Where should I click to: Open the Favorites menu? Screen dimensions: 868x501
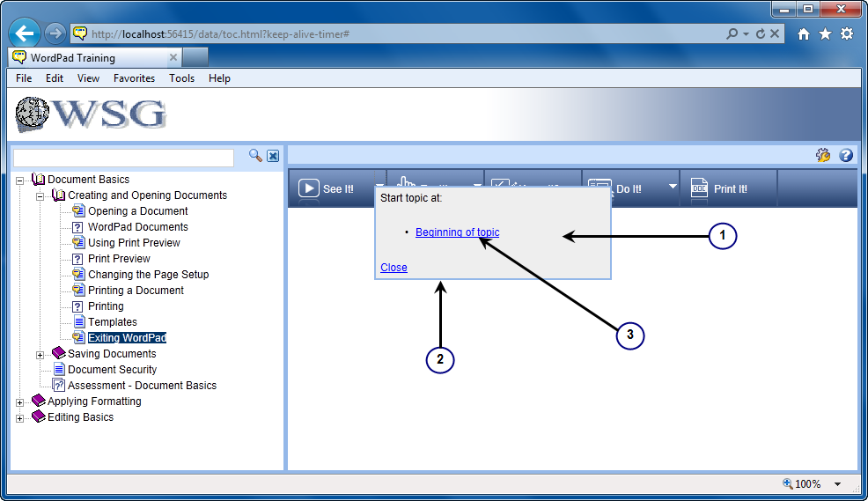pos(134,78)
